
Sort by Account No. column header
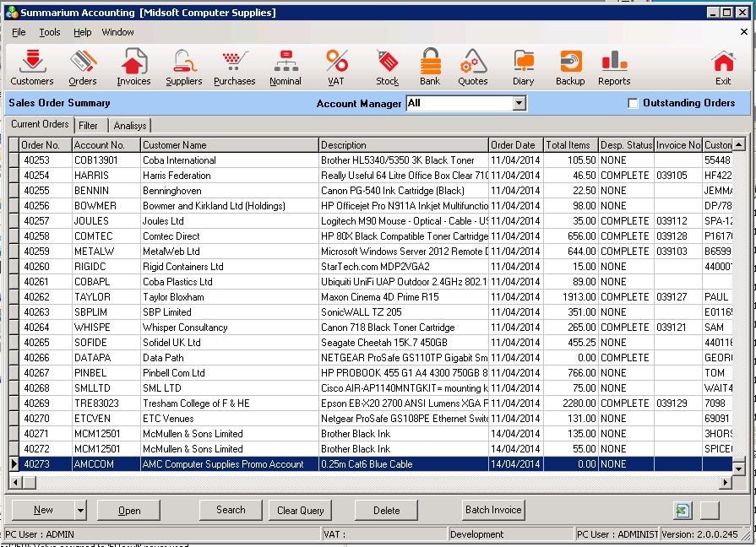[x=106, y=144]
